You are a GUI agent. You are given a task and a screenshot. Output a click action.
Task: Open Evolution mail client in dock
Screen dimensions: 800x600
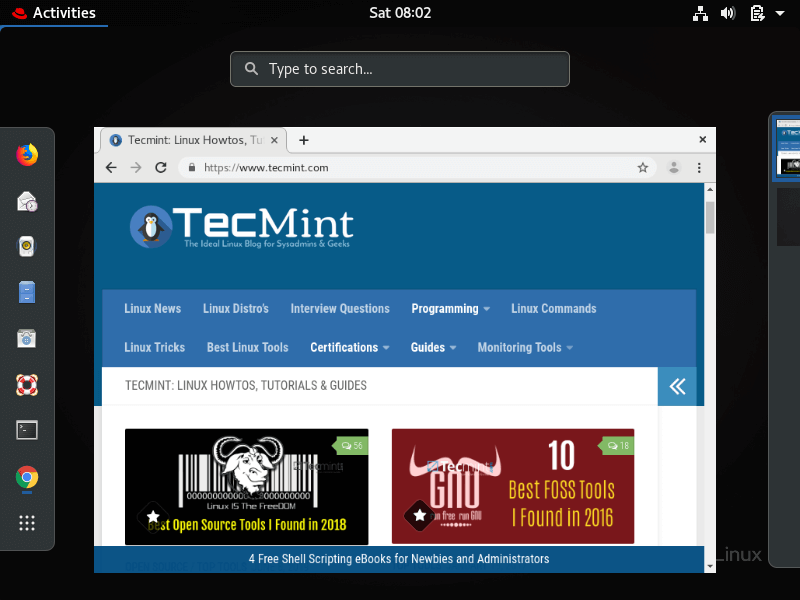click(27, 201)
